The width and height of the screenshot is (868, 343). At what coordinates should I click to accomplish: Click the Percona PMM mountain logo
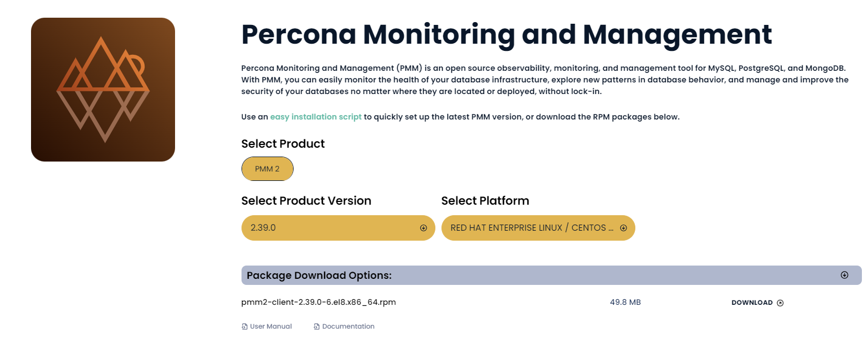point(103,90)
